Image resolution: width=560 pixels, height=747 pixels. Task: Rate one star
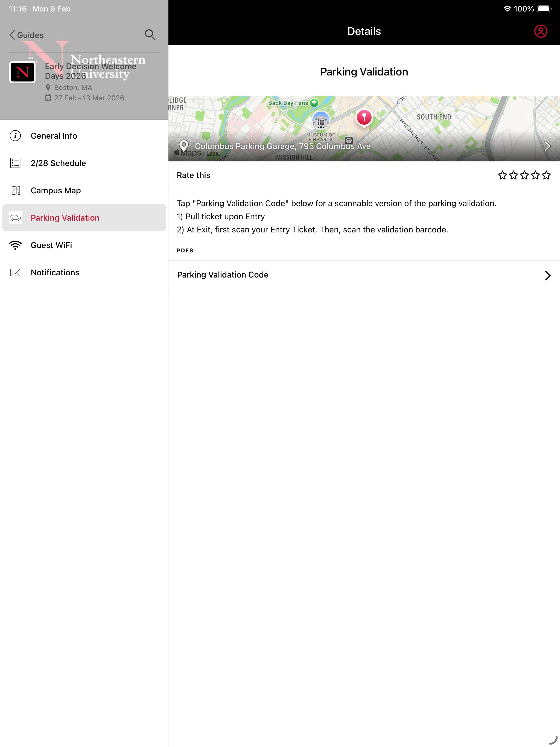coord(502,175)
